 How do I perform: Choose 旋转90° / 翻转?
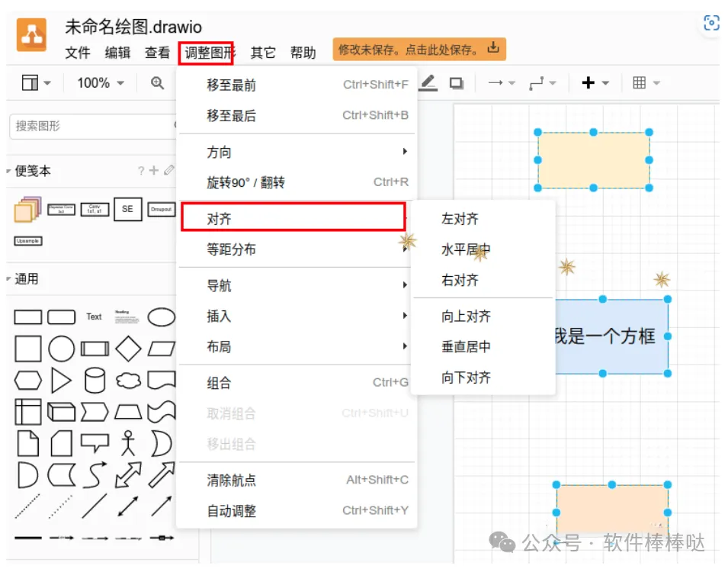[297, 182]
